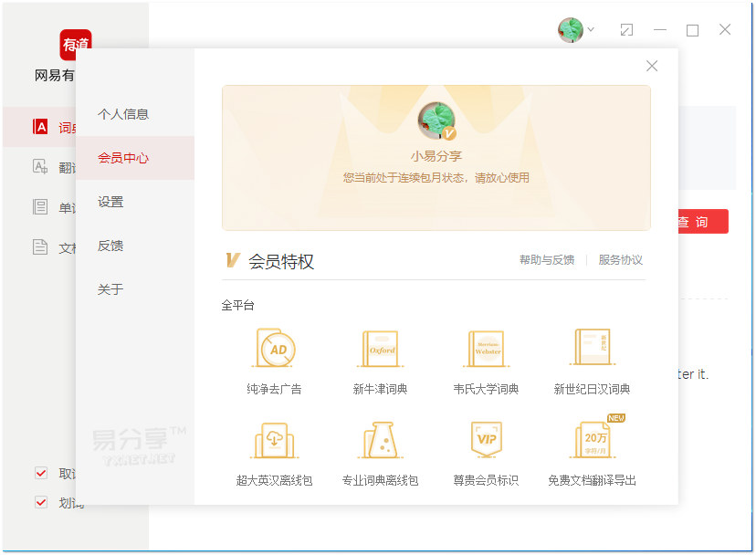
Task: Click the 小易分享 profile avatar picture
Action: click(436, 118)
